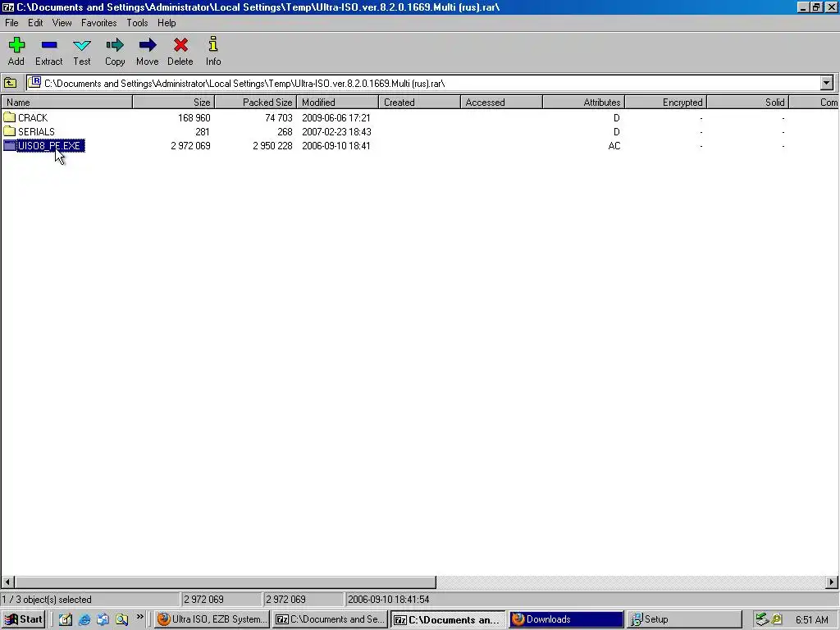Click the scrollbar left arrow

[x=7, y=582]
